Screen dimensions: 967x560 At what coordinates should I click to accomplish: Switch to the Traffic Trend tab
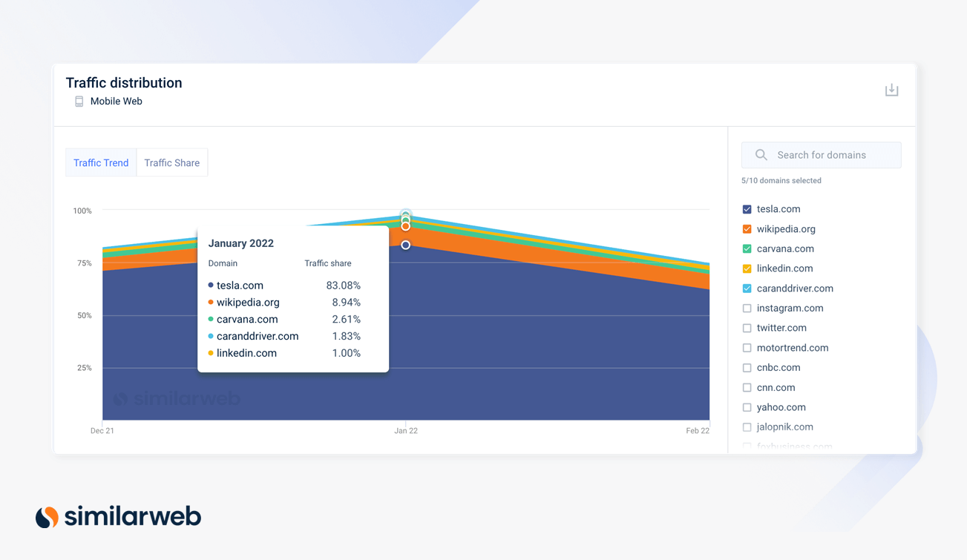point(101,162)
